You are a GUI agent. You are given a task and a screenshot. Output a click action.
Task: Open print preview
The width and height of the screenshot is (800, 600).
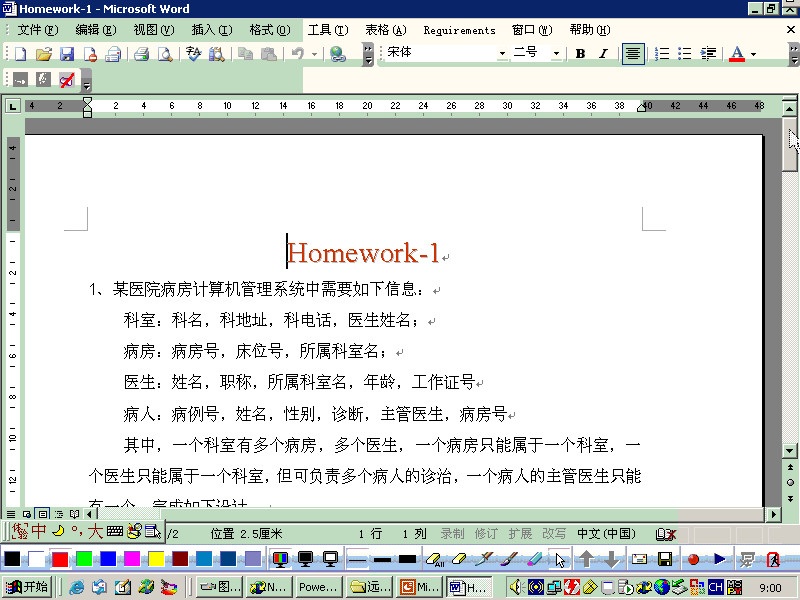click(x=165, y=54)
